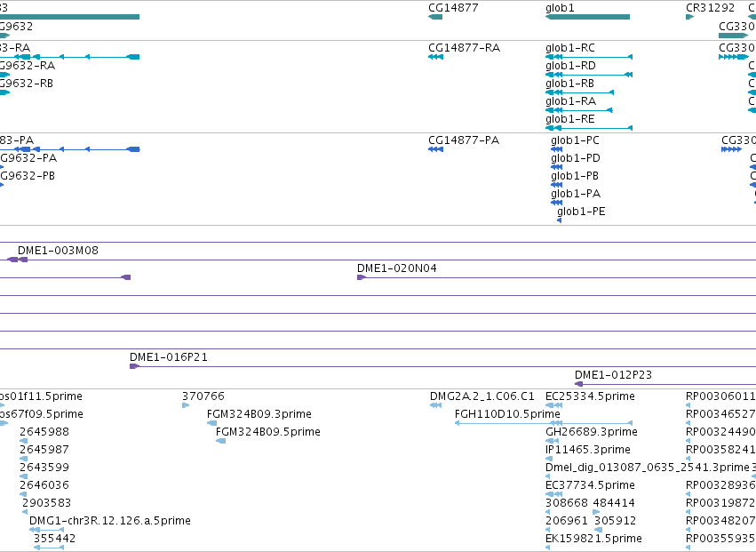Open the feature labeled 2643599

(44, 468)
